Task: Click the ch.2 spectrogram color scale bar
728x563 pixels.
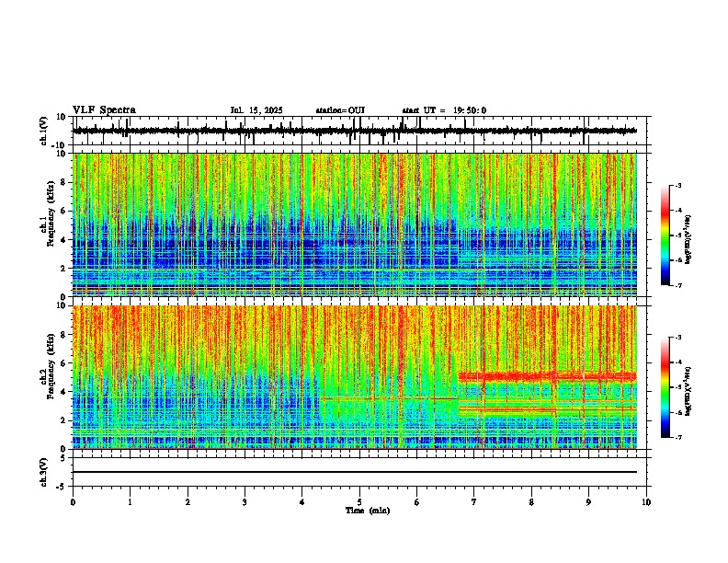Action: click(665, 387)
